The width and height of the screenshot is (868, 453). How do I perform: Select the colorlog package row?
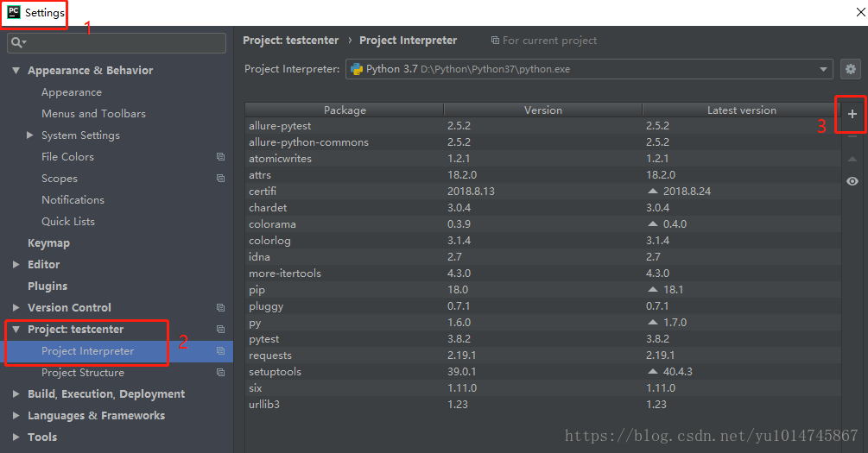(x=543, y=240)
